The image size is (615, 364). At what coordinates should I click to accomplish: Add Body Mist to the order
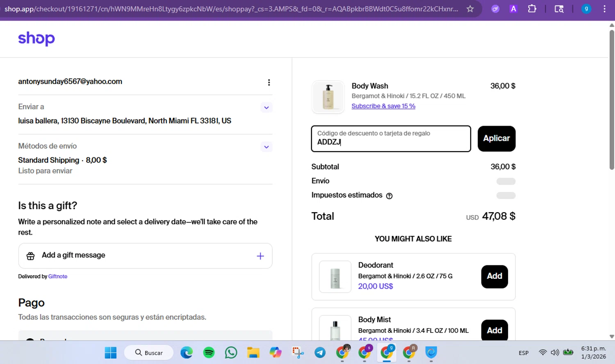click(494, 330)
